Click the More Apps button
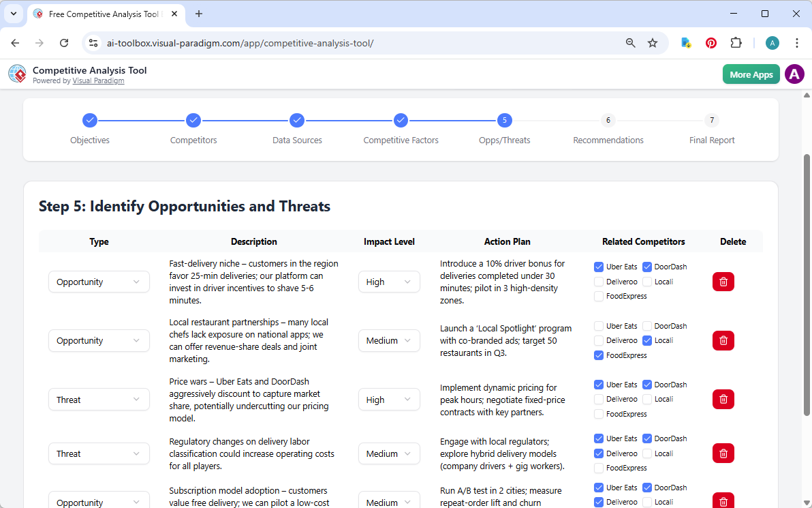This screenshot has width=812, height=508. tap(751, 74)
